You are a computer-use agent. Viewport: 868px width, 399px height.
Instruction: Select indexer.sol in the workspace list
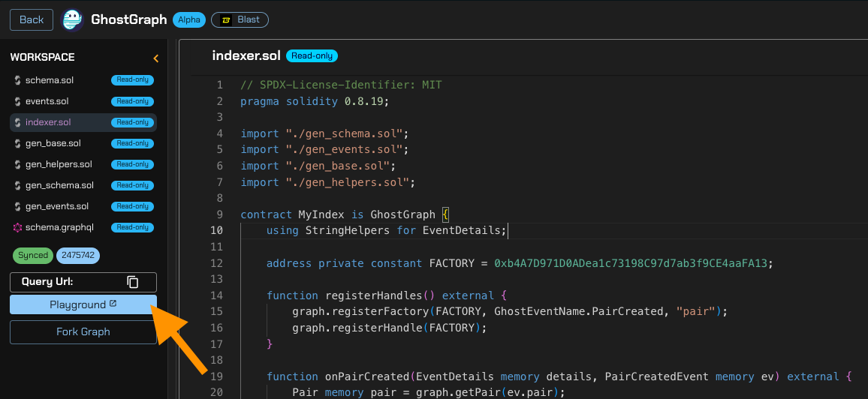click(x=48, y=122)
